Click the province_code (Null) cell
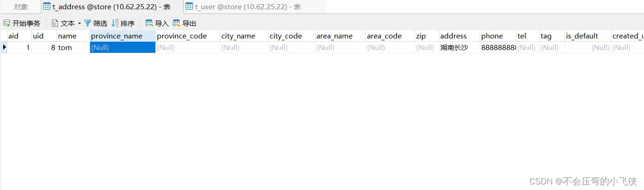 pyautogui.click(x=188, y=47)
